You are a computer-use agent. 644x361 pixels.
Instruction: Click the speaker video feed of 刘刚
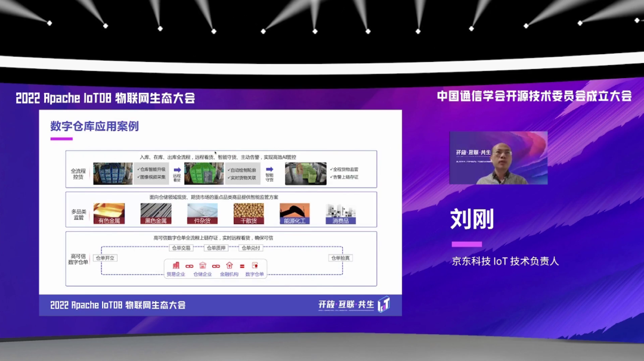pos(499,158)
